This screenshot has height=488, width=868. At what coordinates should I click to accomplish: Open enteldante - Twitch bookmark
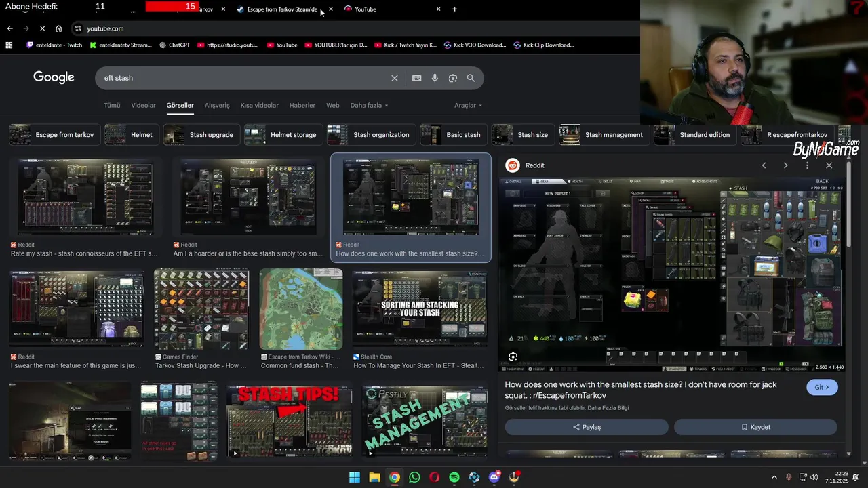click(54, 45)
